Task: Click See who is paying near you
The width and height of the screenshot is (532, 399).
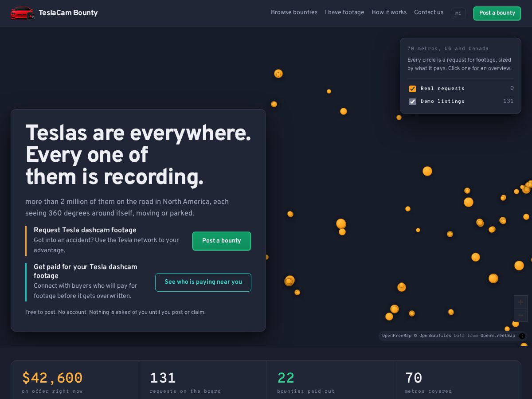Action: [203, 282]
